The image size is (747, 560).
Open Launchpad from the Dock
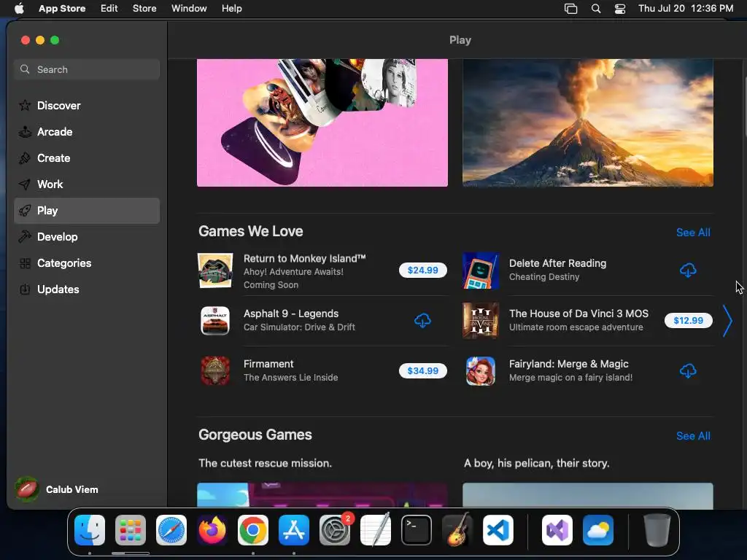(131, 530)
